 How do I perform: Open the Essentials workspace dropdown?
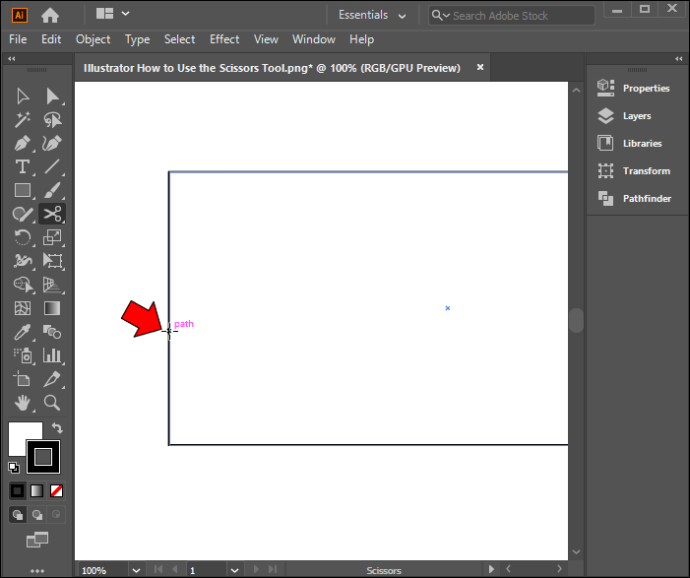372,15
